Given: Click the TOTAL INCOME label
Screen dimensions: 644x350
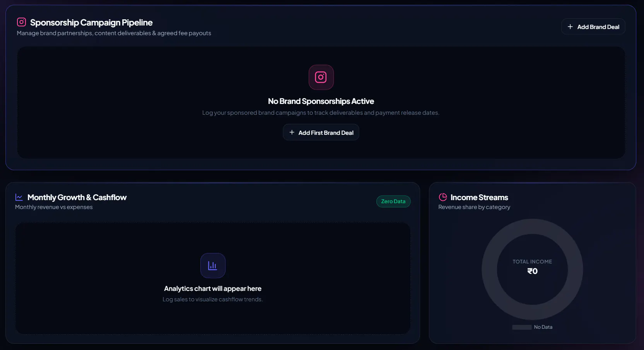Looking at the screenshot, I should 532,262.
